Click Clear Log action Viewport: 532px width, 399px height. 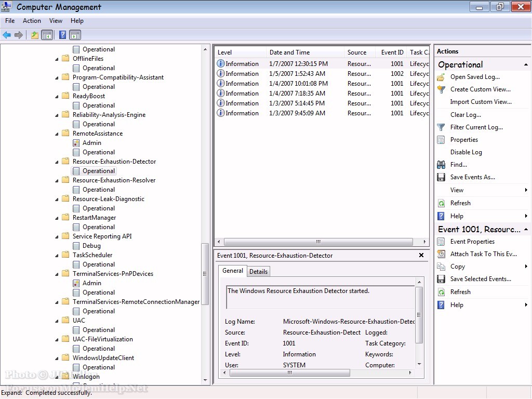465,115
